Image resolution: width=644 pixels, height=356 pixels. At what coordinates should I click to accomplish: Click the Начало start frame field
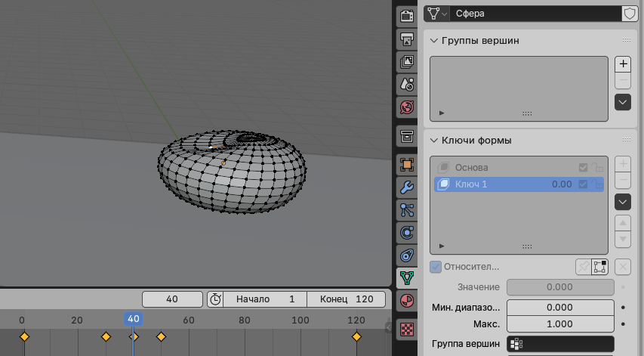tap(265, 299)
